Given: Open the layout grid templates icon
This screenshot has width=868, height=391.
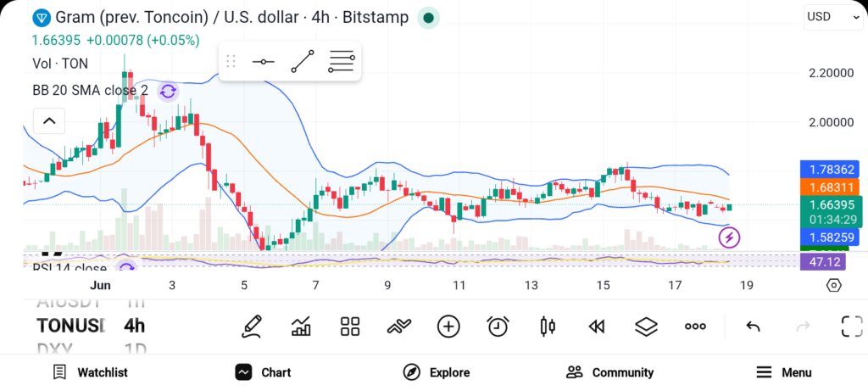Looking at the screenshot, I should tap(350, 327).
